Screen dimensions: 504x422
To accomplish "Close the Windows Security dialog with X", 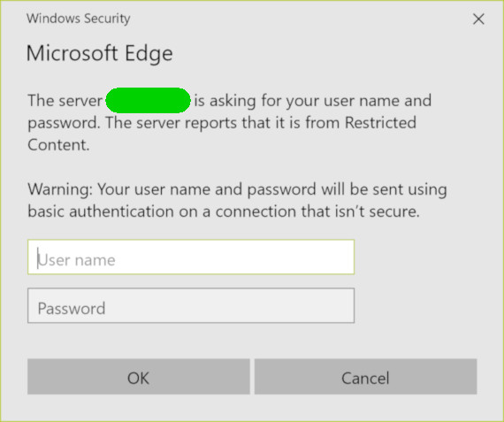I will coord(478,19).
